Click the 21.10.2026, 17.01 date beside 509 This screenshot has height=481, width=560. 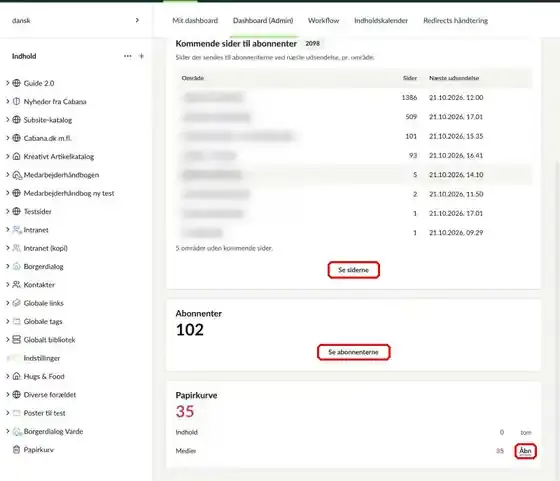[x=456, y=117]
